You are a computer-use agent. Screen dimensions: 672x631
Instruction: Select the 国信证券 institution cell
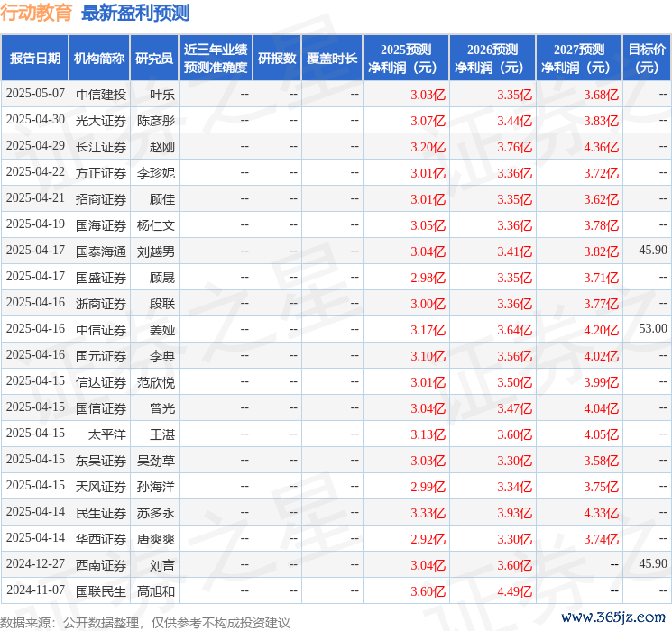(x=101, y=408)
